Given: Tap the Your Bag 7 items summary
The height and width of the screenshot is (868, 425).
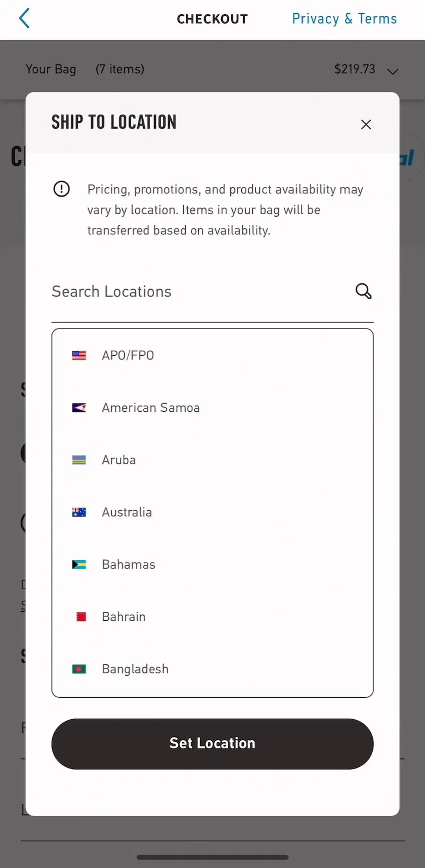Looking at the screenshot, I should [x=85, y=69].
